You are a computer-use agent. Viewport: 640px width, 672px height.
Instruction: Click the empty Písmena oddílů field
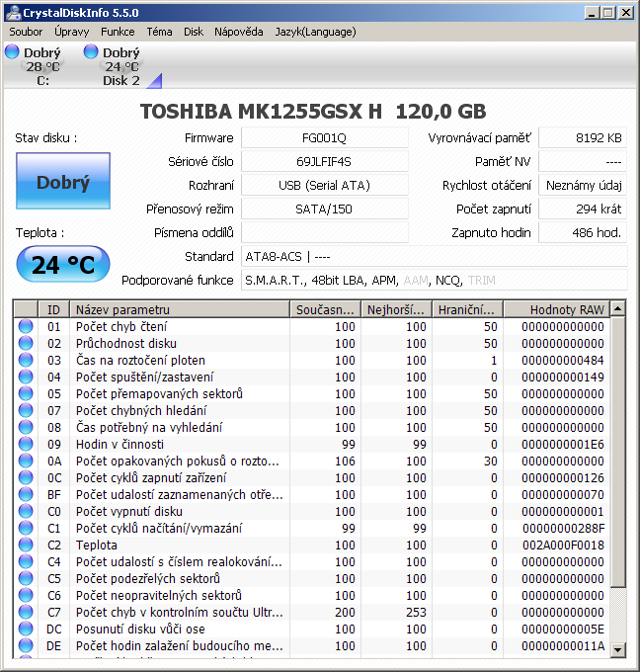point(324,232)
